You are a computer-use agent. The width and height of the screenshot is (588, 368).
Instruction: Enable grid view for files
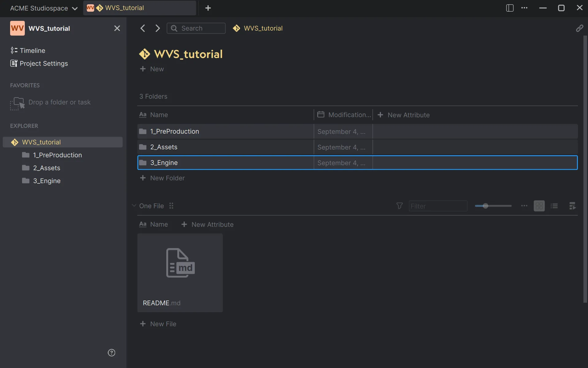coord(539,206)
